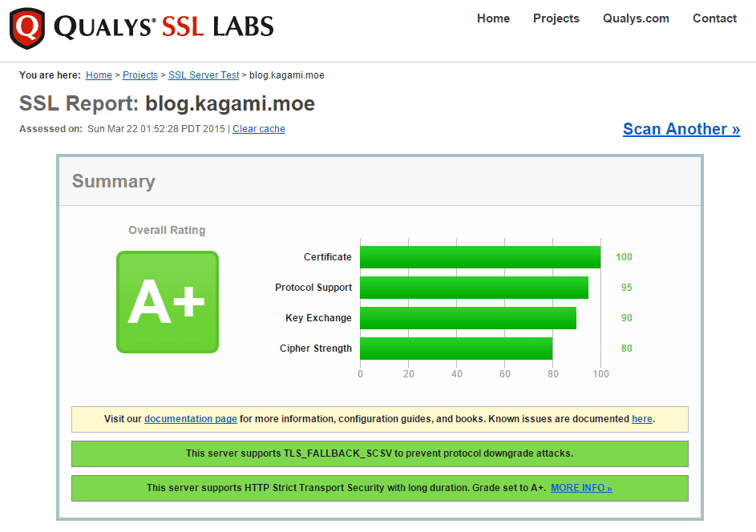Click the Cipher Strength score bar
756x532 pixels.
coord(456,349)
